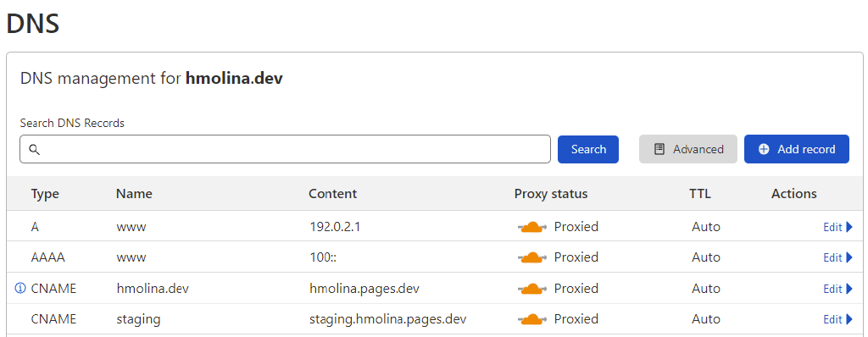Click the info icon beside CNAME hmolina.dev

[20, 288]
